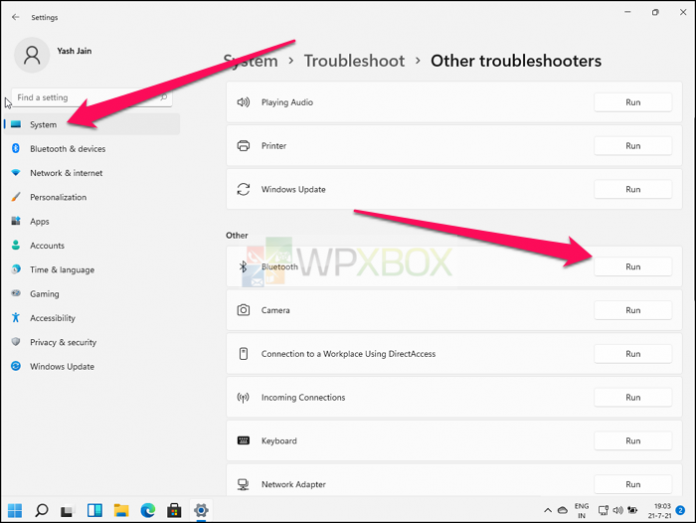Click the Accessibility figure icon in sidebar

tap(16, 317)
